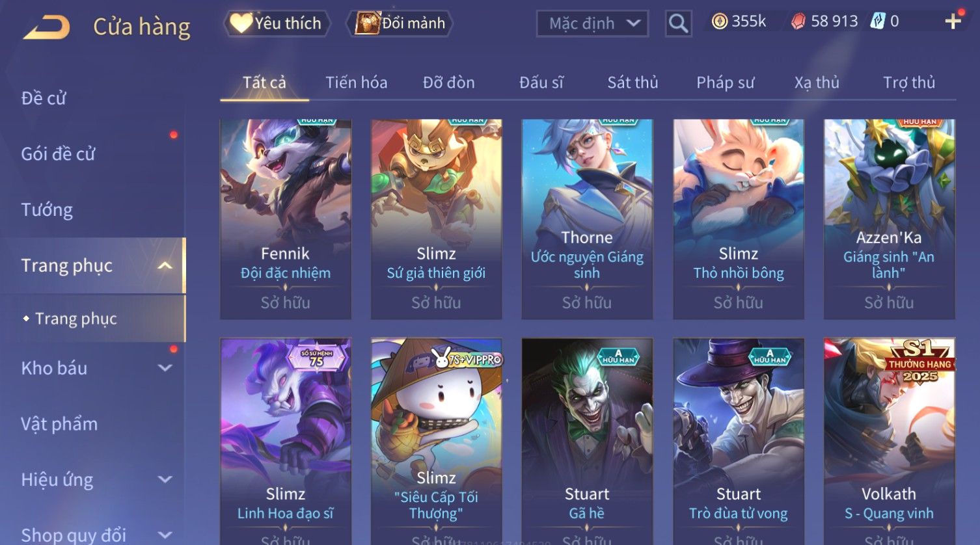Viewport: 980px width, 545px height.
Task: Expand the Kho báu sidebar section
Action: (165, 368)
